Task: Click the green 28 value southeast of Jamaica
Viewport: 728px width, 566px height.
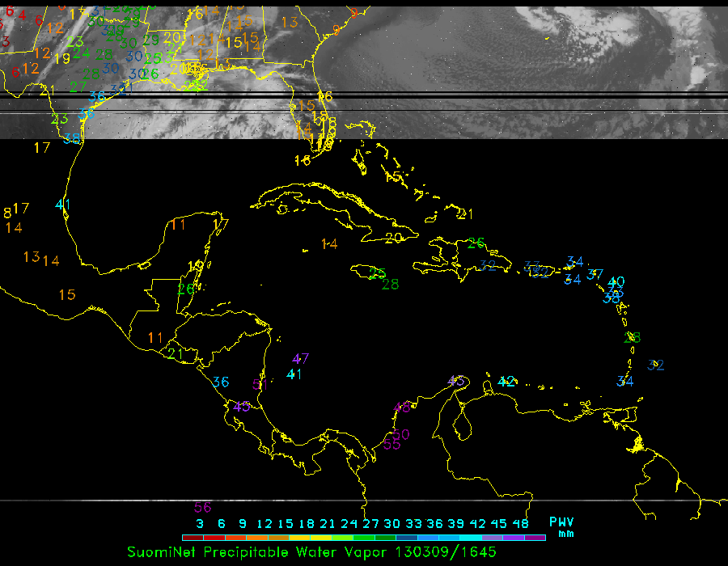Action: (391, 284)
